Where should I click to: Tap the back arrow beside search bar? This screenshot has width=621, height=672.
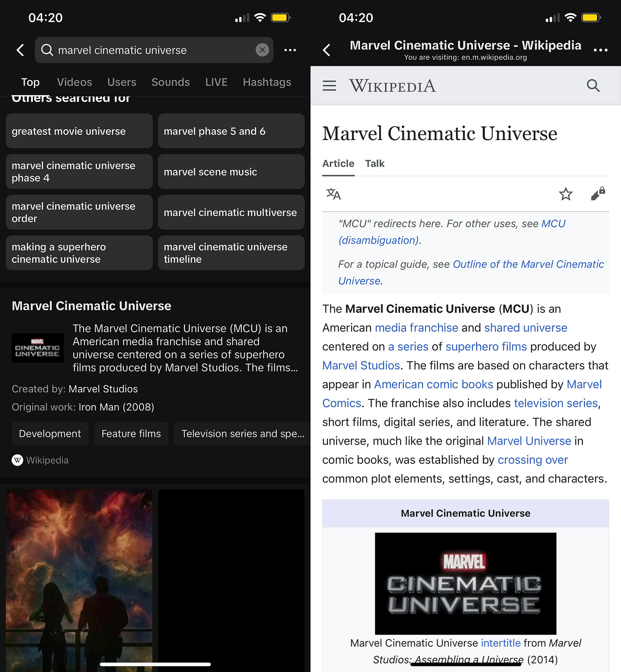(x=20, y=50)
